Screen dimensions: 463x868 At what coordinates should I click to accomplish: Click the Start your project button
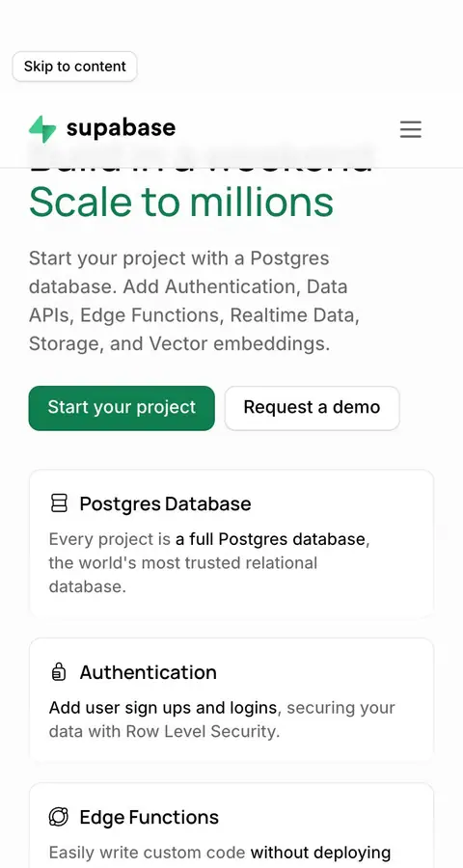(122, 407)
